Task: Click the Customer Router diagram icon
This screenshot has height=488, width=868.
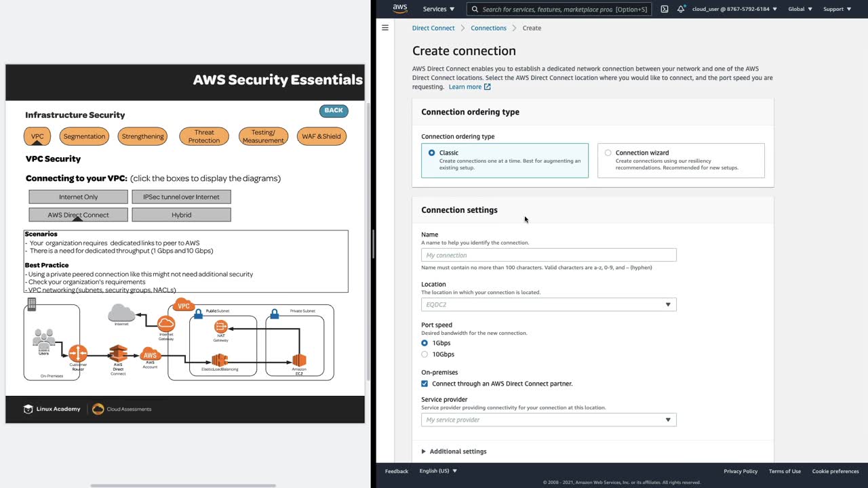Action: pos(78,353)
